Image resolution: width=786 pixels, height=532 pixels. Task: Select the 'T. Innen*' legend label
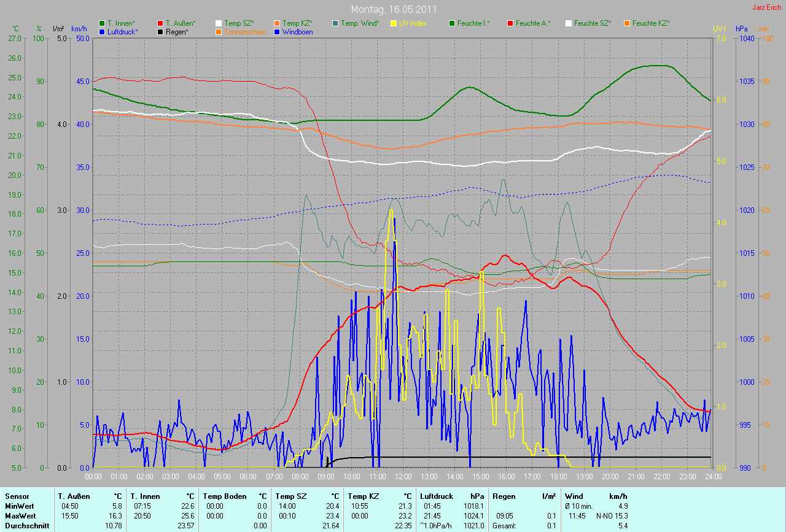[121, 23]
